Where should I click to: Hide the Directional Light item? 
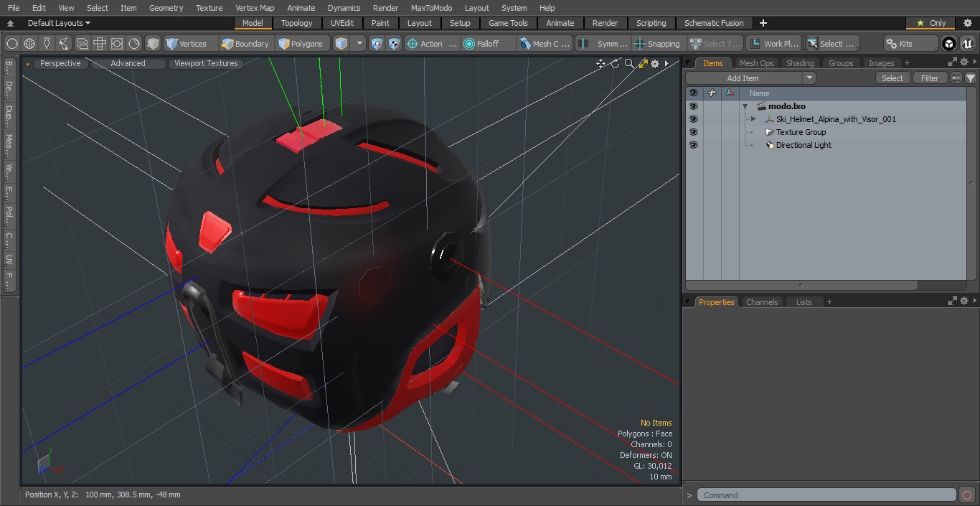click(x=693, y=145)
